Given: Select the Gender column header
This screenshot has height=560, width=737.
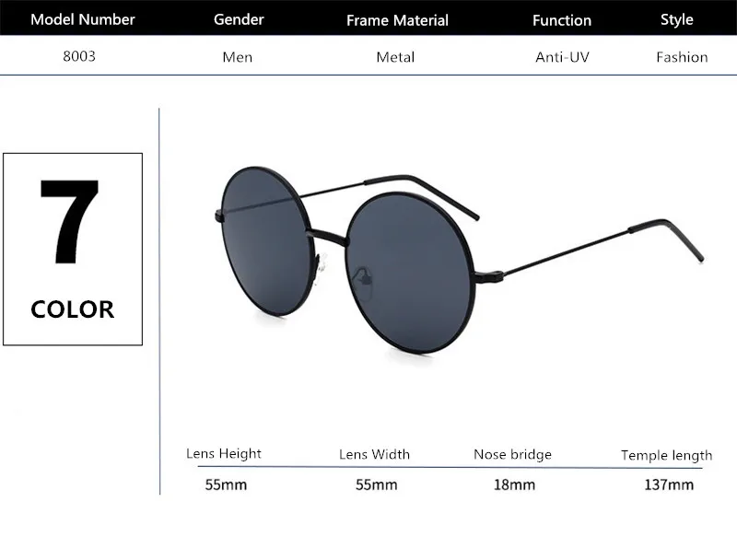Looking at the screenshot, I should 239,19.
